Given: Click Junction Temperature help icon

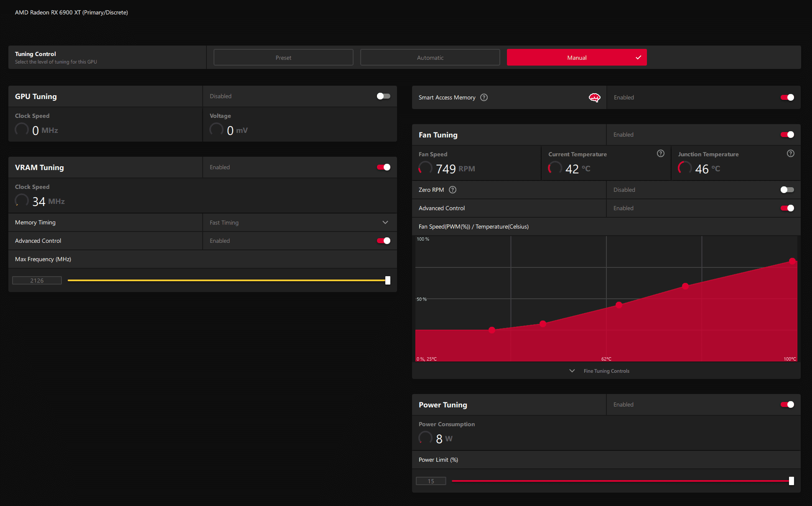Looking at the screenshot, I should click(x=790, y=153).
